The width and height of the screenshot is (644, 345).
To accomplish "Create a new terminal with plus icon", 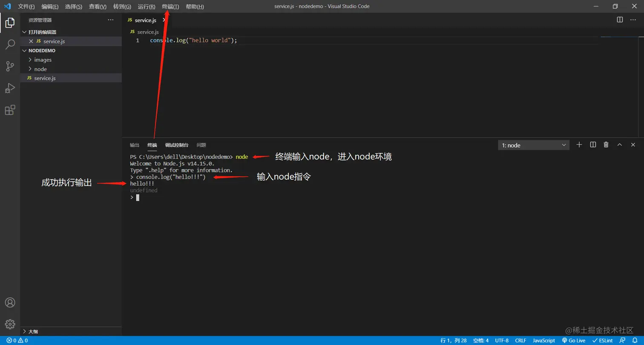I will click(579, 145).
